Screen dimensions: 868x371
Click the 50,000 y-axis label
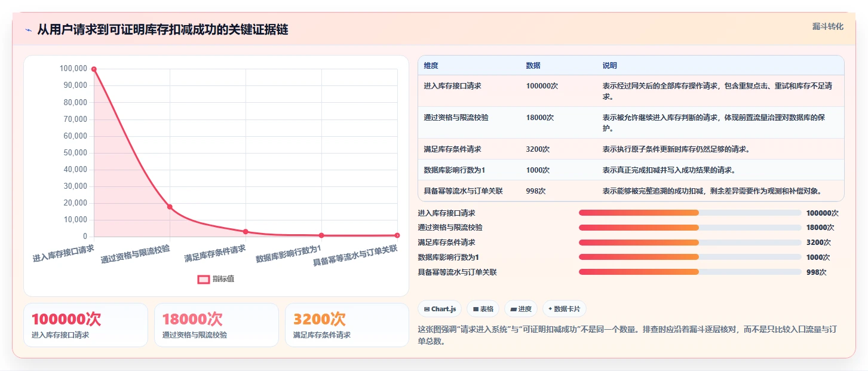75,153
